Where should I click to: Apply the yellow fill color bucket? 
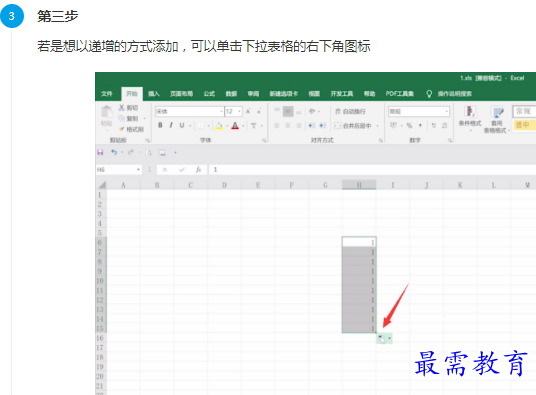click(x=219, y=126)
